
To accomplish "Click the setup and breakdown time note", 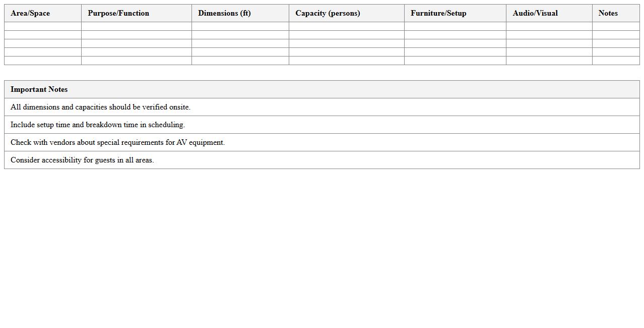I will point(98,125).
